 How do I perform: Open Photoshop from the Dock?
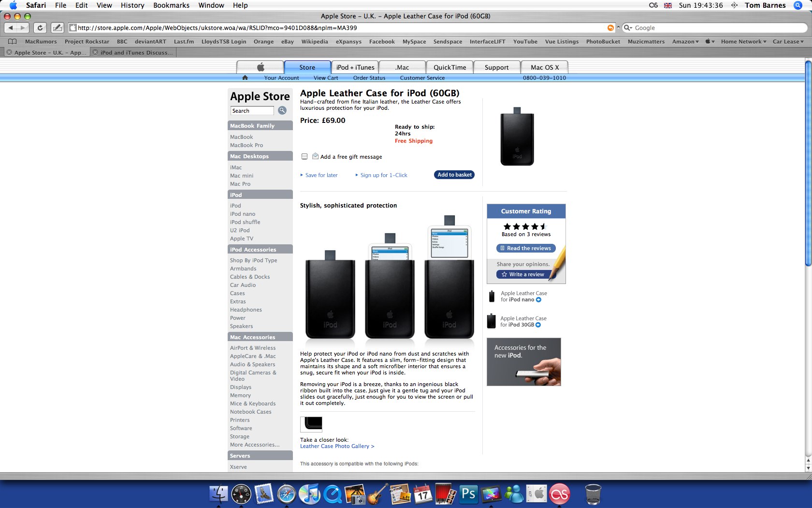pyautogui.click(x=468, y=493)
